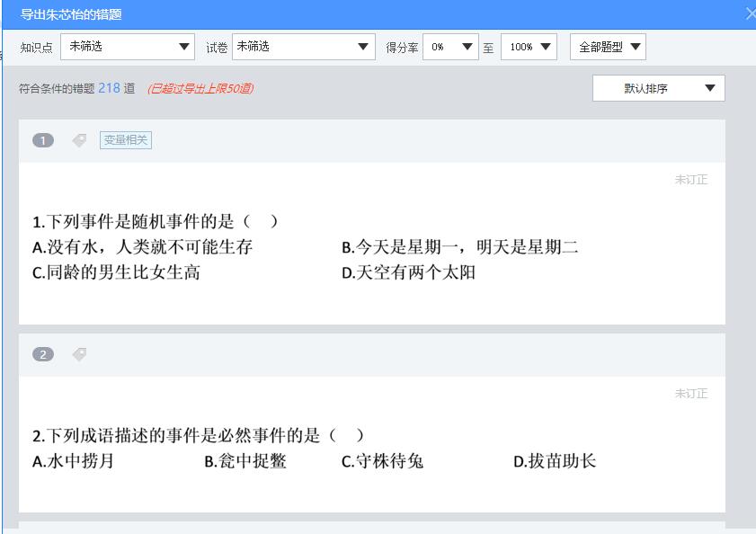756x534 pixels.
Task: Open the minimum score rate 0% dropdown
Action: click(450, 47)
